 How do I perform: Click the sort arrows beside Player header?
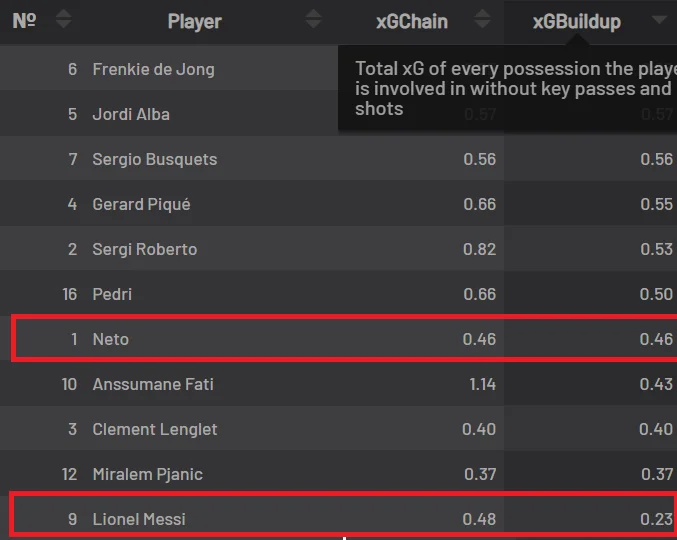[x=314, y=20]
